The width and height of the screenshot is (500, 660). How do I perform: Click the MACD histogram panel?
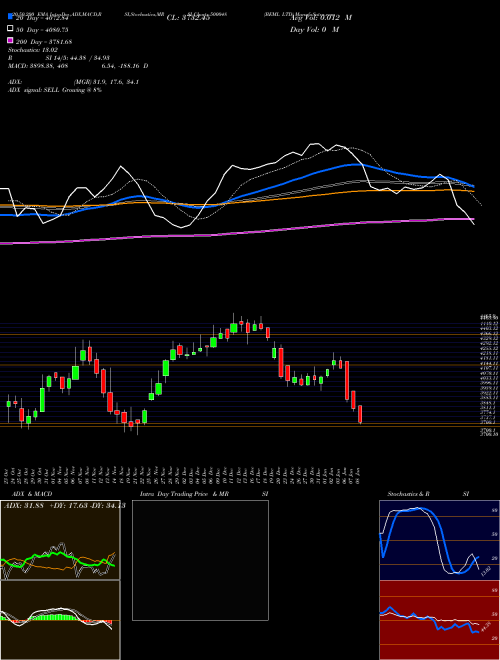click(60, 620)
